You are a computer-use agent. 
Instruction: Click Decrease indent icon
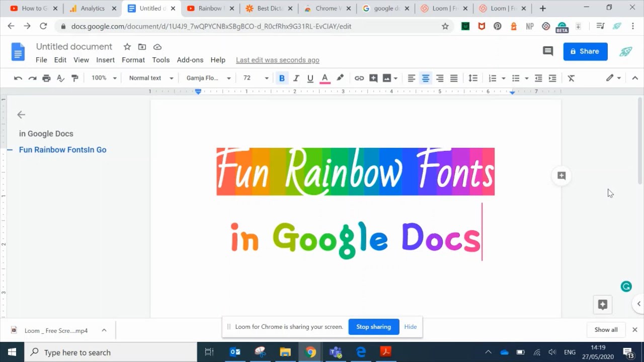coord(538,78)
